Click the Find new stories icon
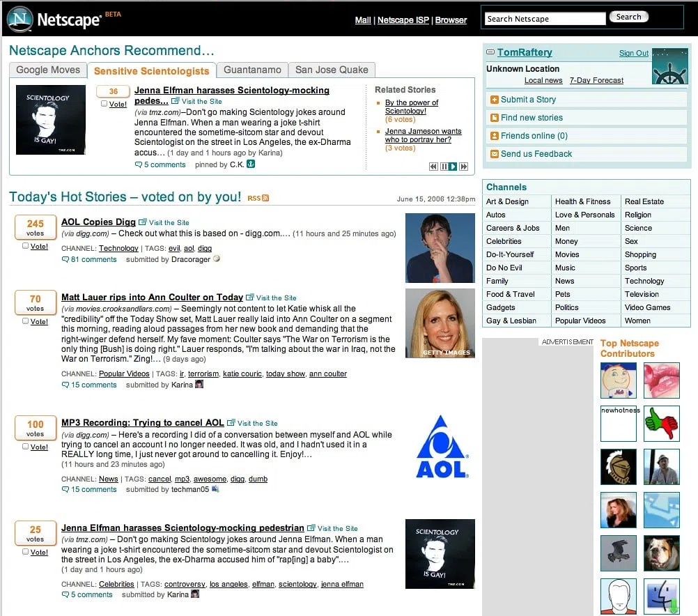This screenshot has height=616, width=698. [494, 118]
